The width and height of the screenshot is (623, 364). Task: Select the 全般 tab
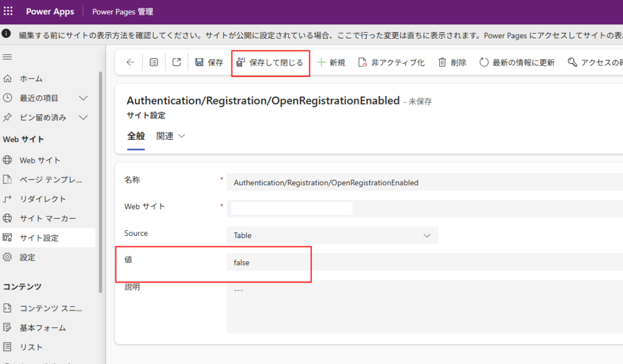pos(136,136)
